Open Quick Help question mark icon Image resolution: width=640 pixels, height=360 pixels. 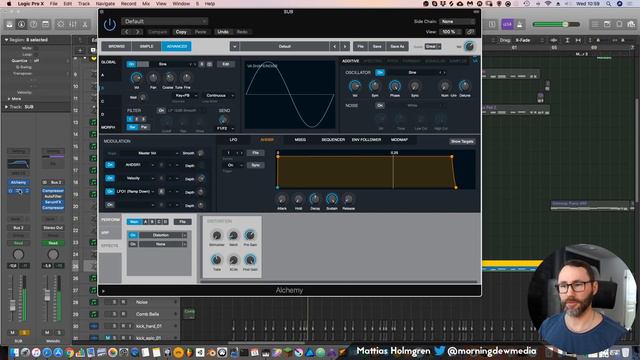33,24
